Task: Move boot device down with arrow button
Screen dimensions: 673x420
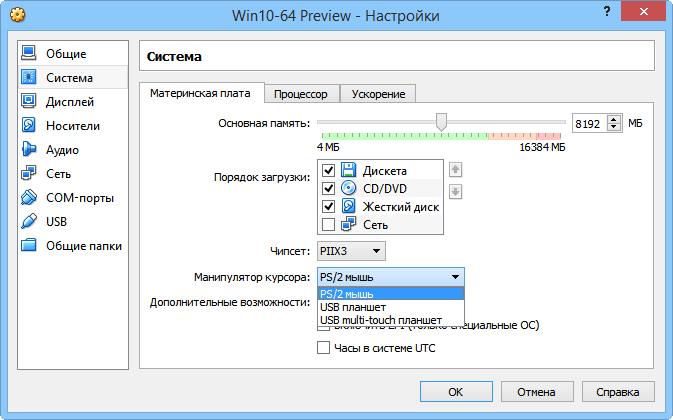Action: pos(455,191)
